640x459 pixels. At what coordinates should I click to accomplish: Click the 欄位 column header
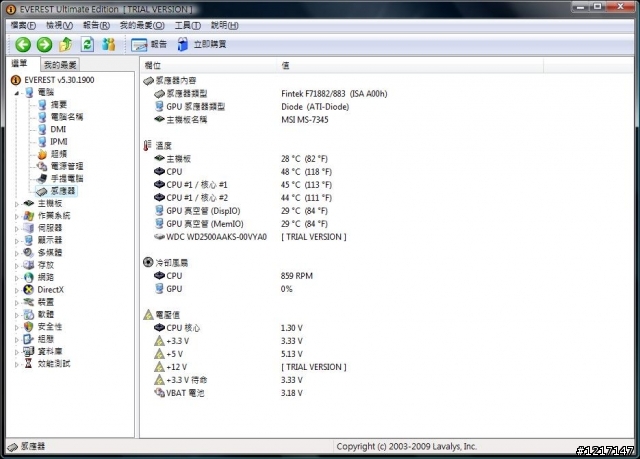tap(209, 65)
